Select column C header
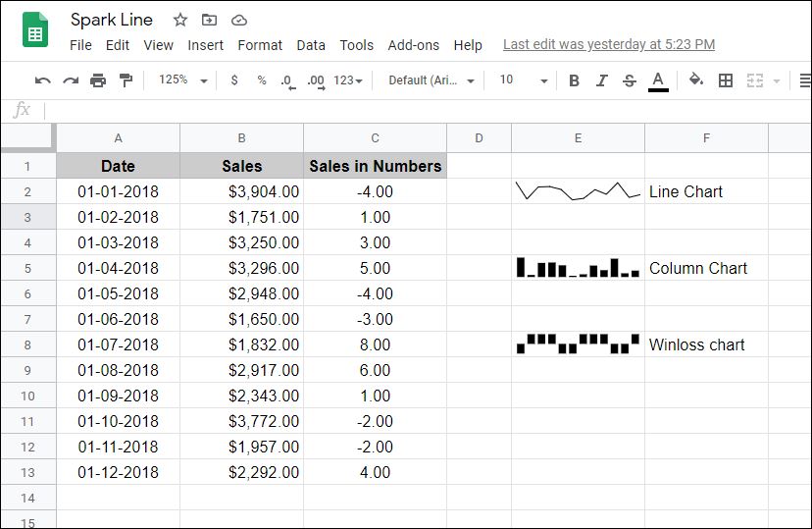Image resolution: width=812 pixels, height=529 pixels. [x=375, y=137]
